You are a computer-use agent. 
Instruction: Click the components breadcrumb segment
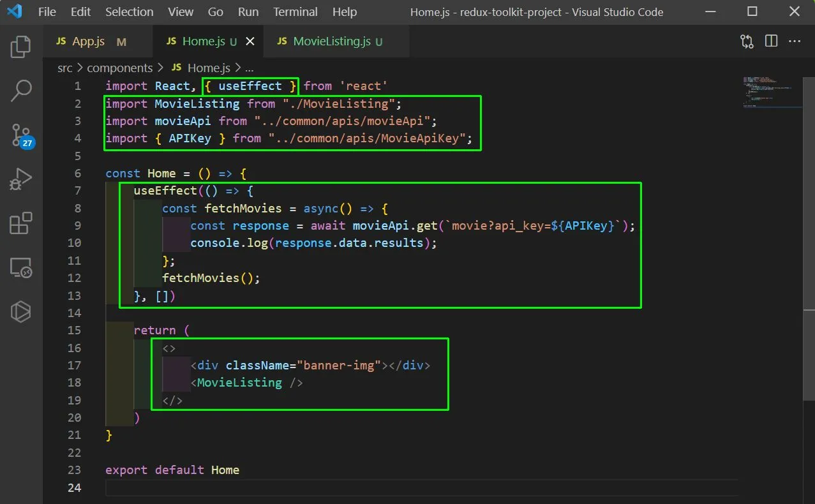[x=120, y=68]
